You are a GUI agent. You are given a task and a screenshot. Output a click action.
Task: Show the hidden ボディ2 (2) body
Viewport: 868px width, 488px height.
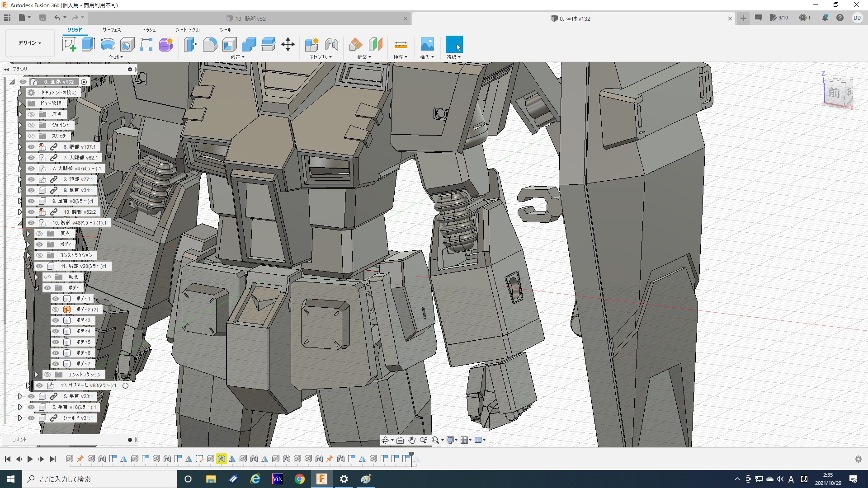coord(56,310)
